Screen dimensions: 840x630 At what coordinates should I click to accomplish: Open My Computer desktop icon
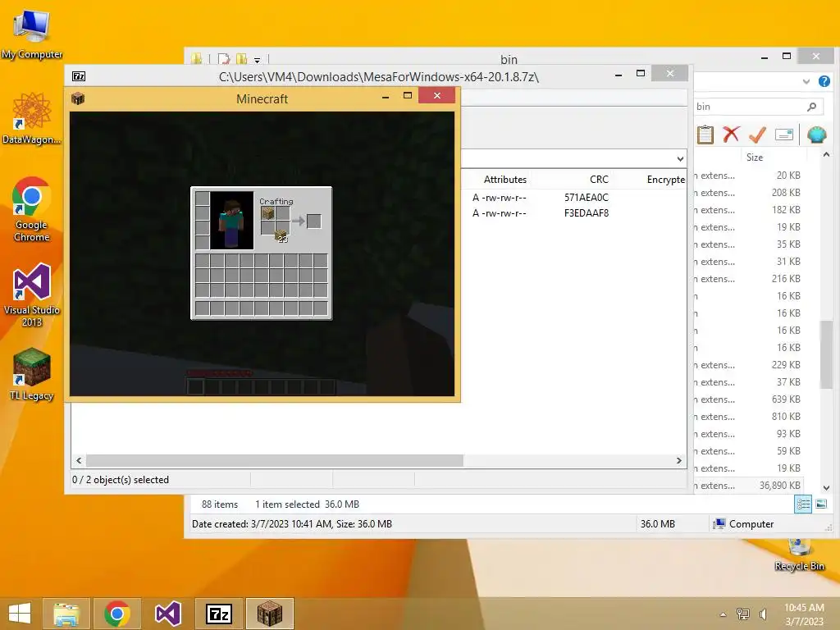tap(32, 32)
